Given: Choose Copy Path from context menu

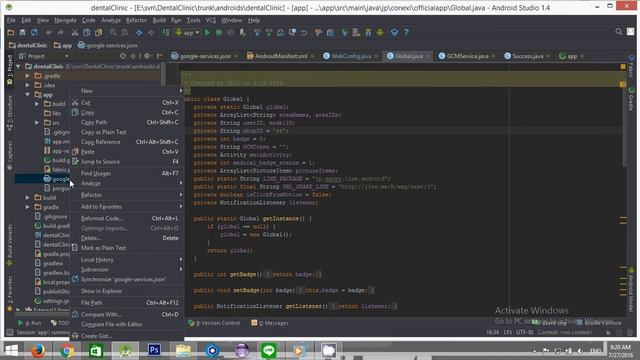Looking at the screenshot, I should coord(127,122).
